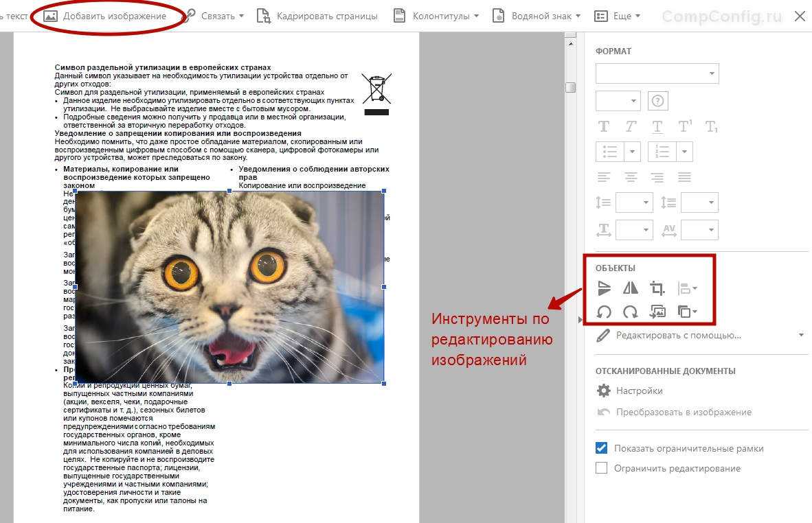Apply bold text formatting icon
Screen dimensions: 812x523
click(x=604, y=126)
